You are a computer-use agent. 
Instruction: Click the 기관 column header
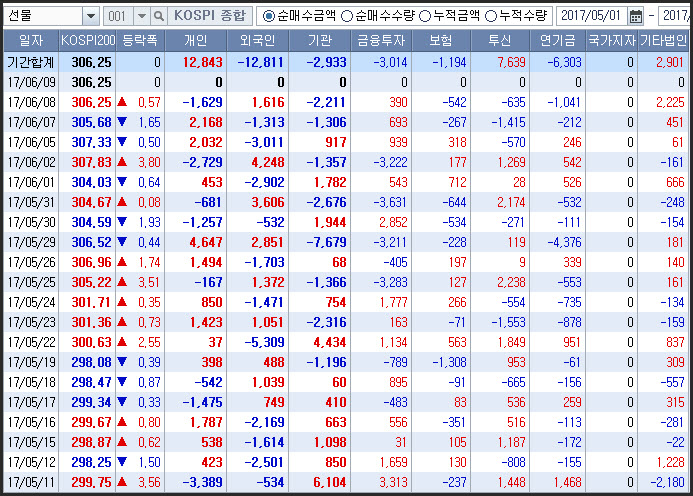(x=320, y=41)
